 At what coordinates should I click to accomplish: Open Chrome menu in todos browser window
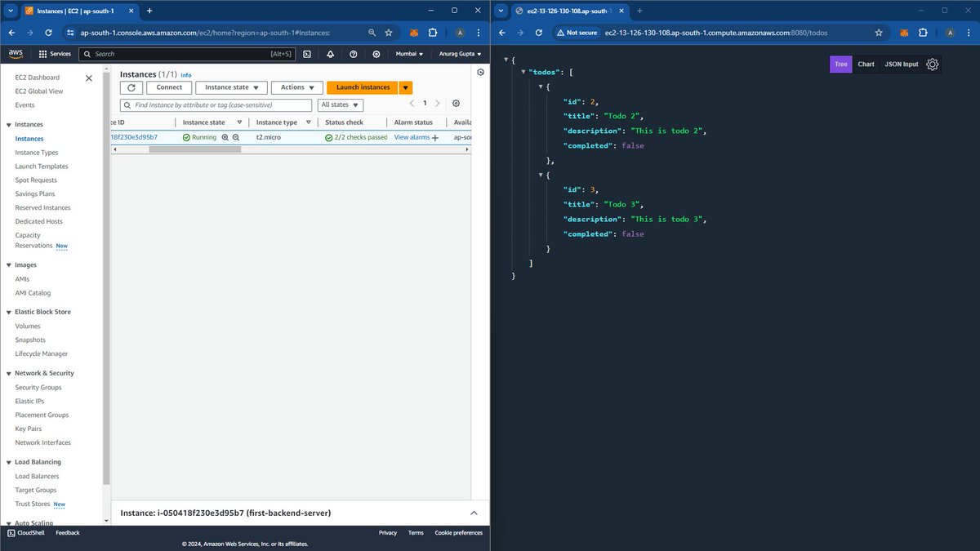969,33
